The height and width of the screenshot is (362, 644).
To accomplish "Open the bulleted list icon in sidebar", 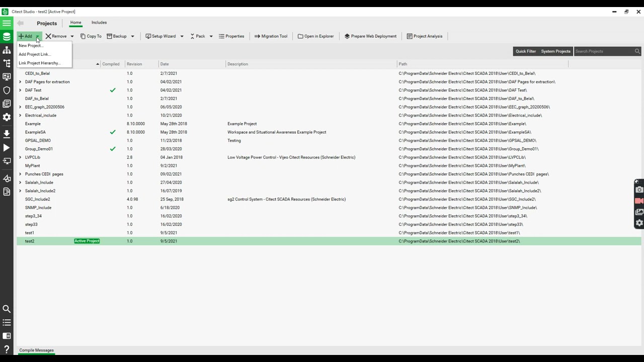I will [7, 322].
